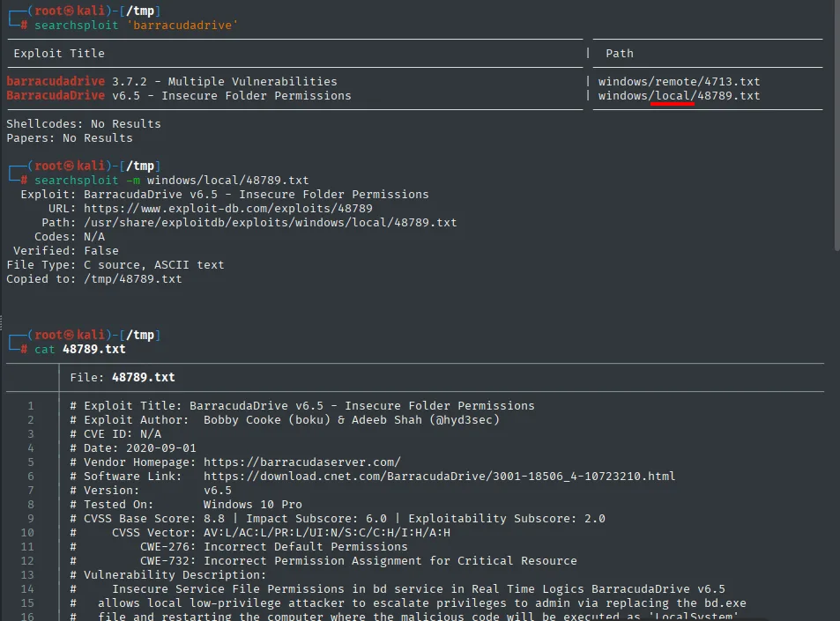Click the '# Date: 2020-09-01' line
Image resolution: width=840 pixels, height=621 pixels.
click(x=133, y=447)
